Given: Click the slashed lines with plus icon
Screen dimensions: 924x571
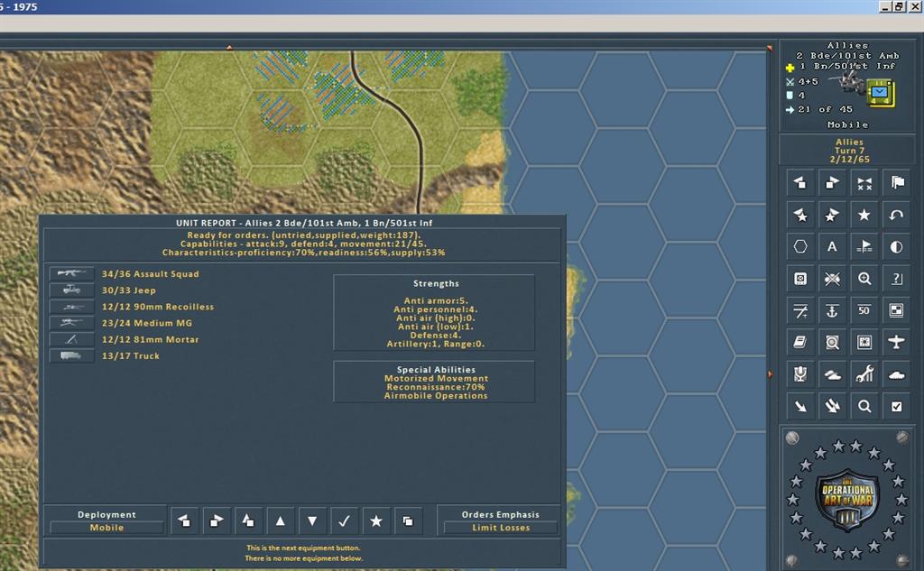Looking at the screenshot, I should click(800, 310).
